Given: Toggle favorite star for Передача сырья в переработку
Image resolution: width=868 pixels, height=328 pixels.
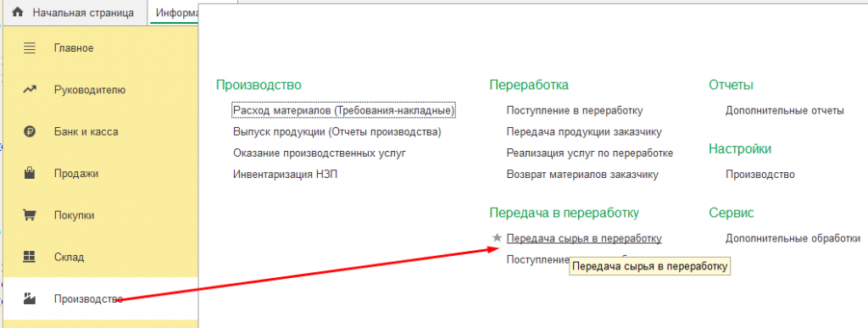Looking at the screenshot, I should (x=497, y=238).
